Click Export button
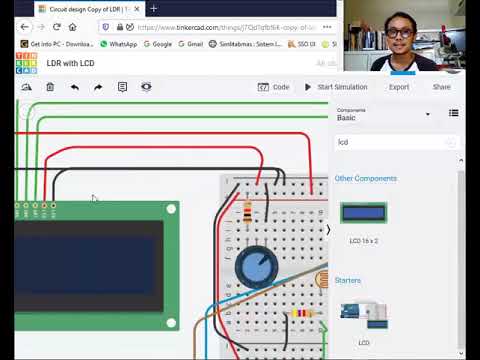The image size is (480, 360). pos(399,87)
